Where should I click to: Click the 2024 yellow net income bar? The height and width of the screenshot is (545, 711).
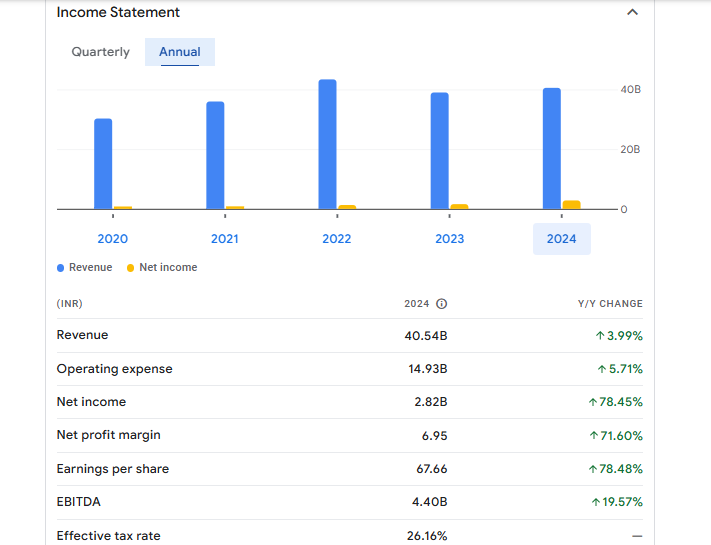click(571, 205)
